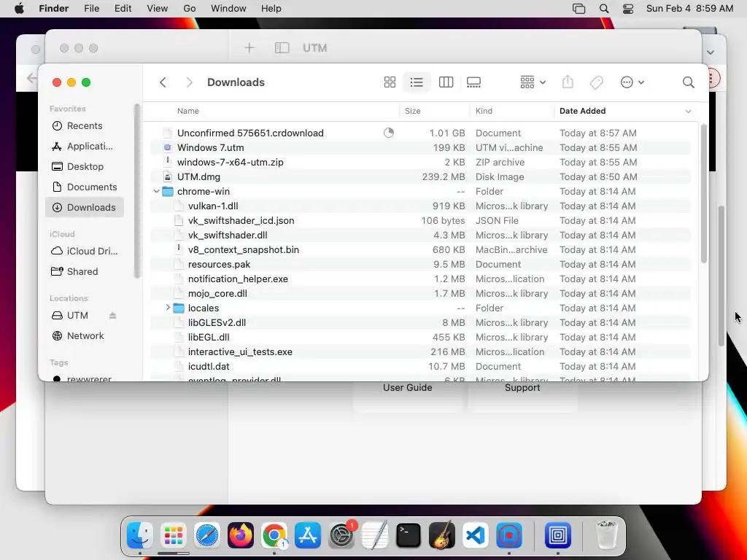747x560 pixels.
Task: Open System Settings from the Dock
Action: [x=341, y=536]
